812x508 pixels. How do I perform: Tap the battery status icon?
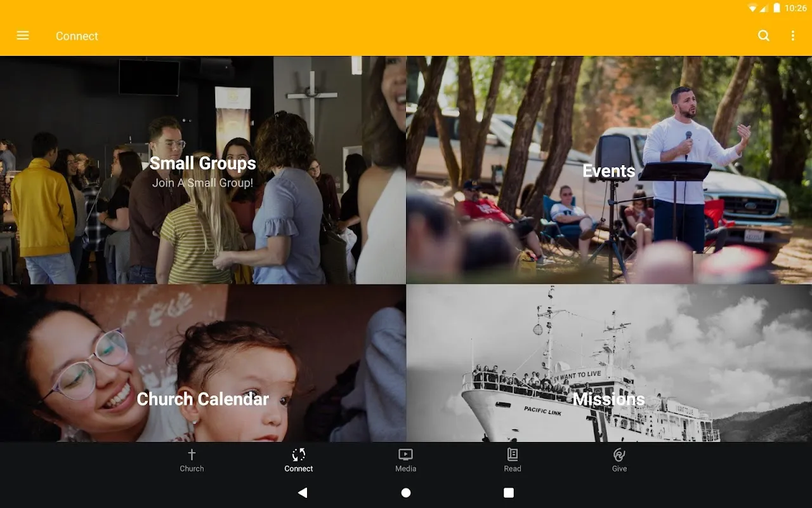(x=776, y=8)
